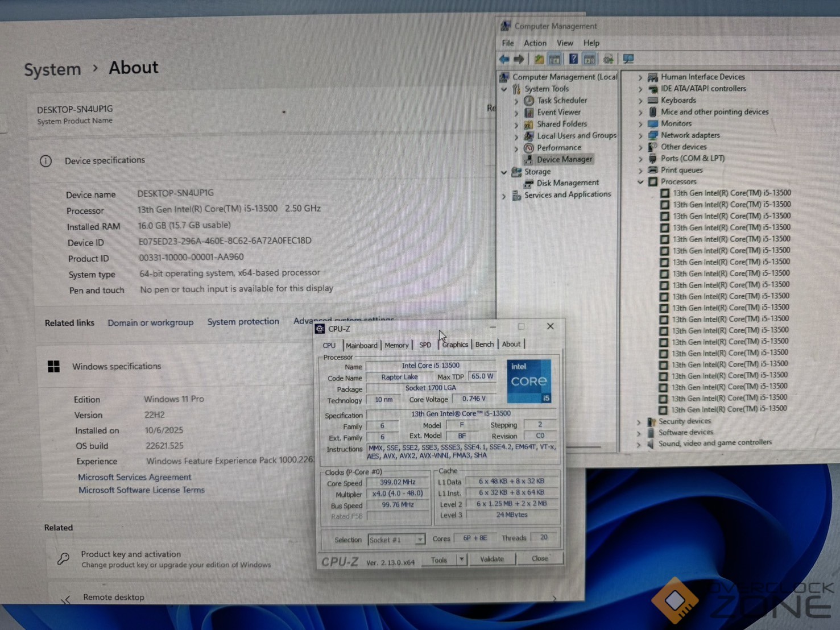Click the blue Help question mark toolbar icon
840x630 pixels.
pyautogui.click(x=573, y=59)
